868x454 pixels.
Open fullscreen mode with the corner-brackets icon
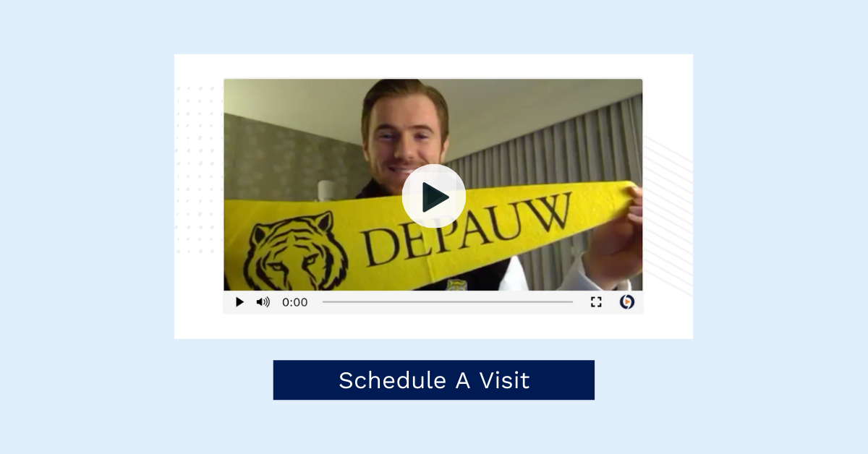[x=596, y=302]
